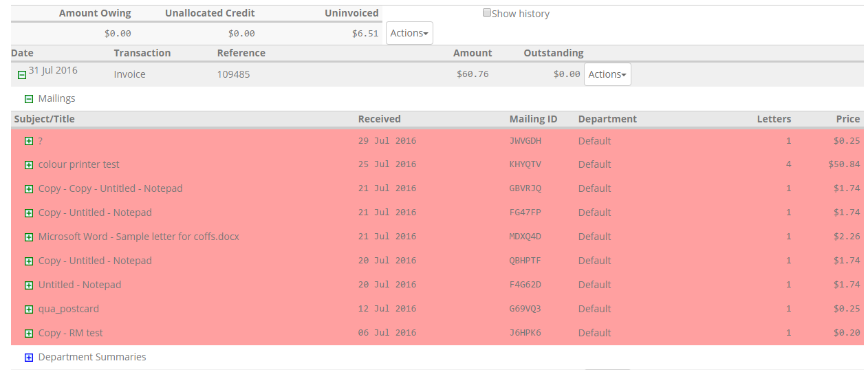
Task: Expand the 'Untitled - Notepad' mailing plus icon
Action: [x=29, y=285]
